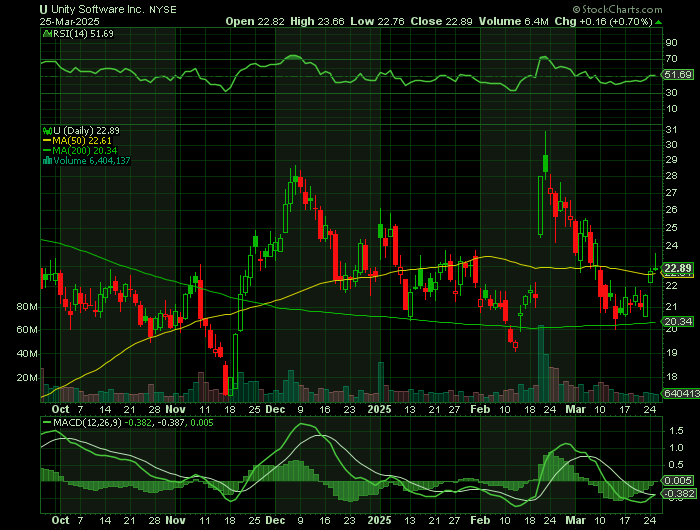Click the 'Open 22.82' value

click(254, 21)
